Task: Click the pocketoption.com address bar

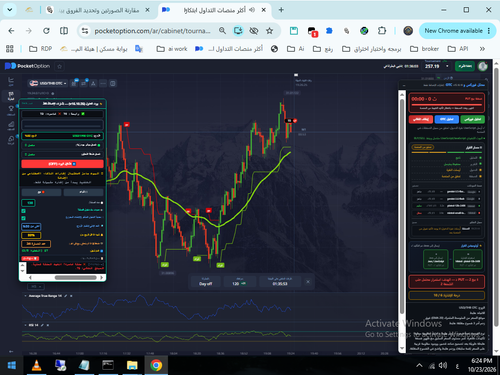Action: pos(152,31)
